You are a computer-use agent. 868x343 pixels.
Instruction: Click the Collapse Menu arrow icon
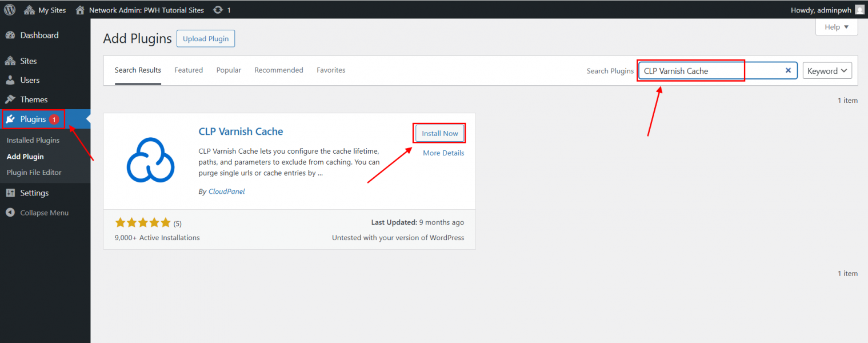click(x=10, y=213)
